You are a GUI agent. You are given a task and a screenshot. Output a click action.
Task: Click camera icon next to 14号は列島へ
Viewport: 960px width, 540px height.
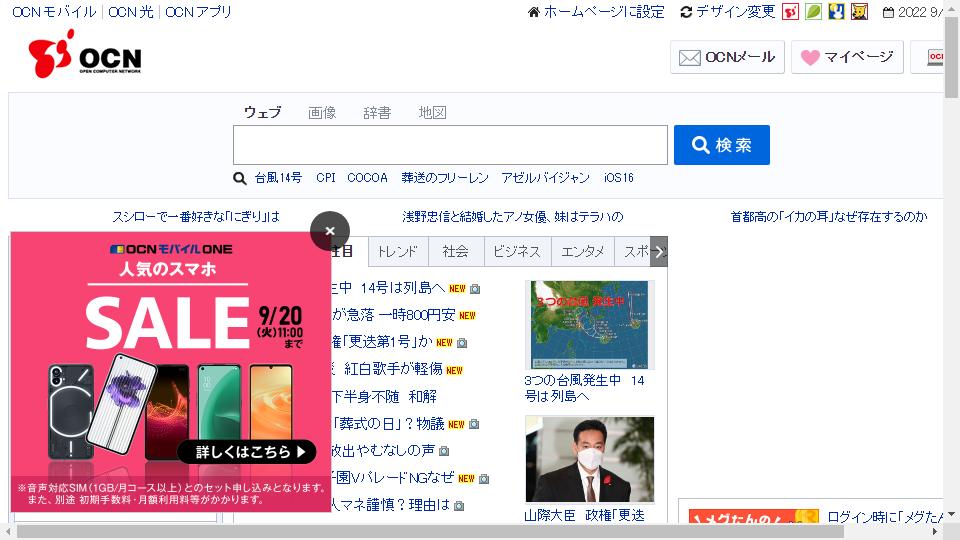[475, 289]
